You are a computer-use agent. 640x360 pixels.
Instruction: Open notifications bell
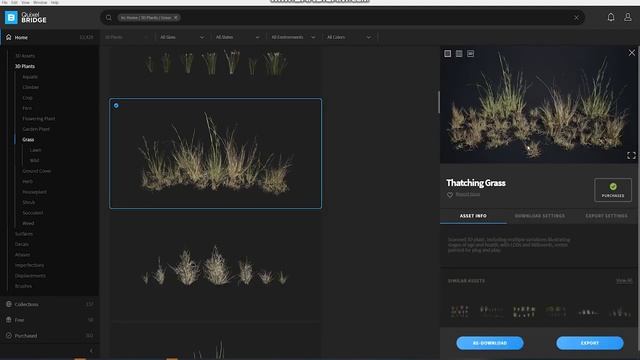611,17
